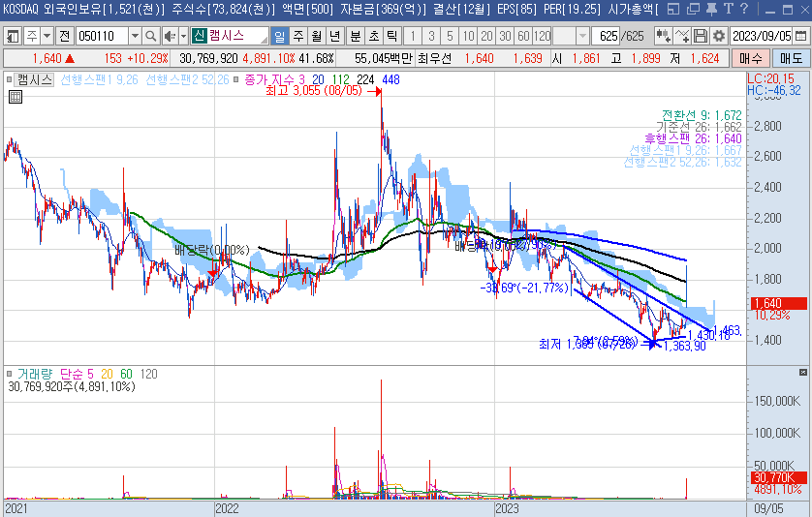812x517 pixels.
Task: Expand the speaker options dropdown arrow
Action: click(x=183, y=36)
